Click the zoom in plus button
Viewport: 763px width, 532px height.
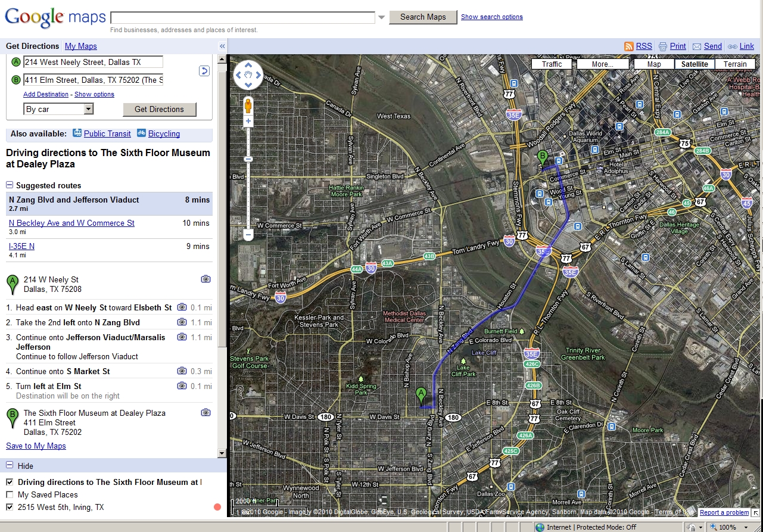pos(248,122)
